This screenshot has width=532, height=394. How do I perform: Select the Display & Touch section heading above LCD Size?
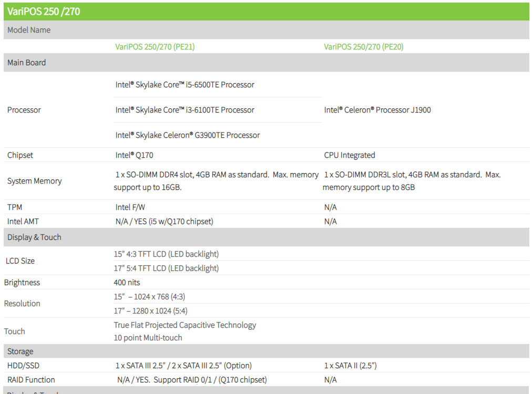(x=34, y=237)
